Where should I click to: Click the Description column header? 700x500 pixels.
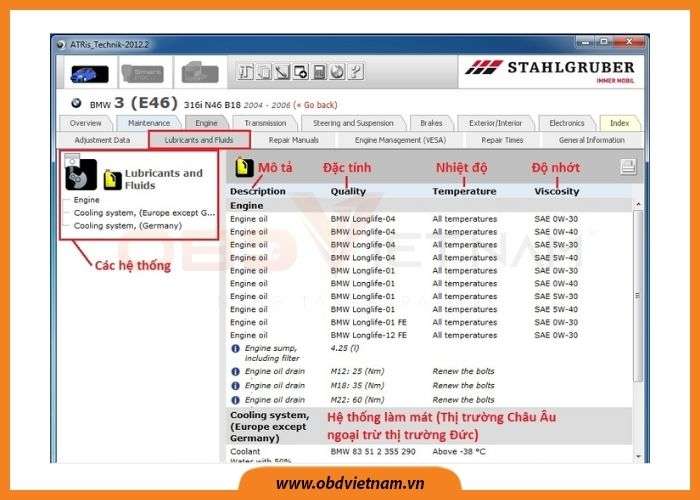[258, 192]
